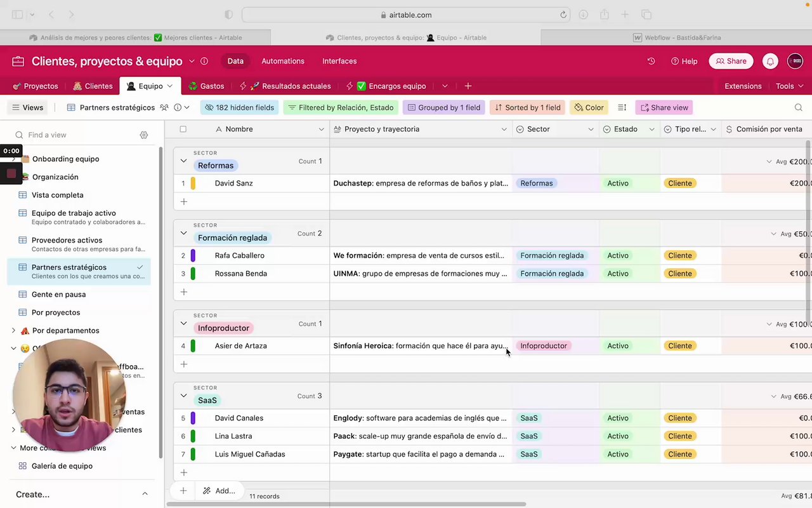Open Extensions panel
This screenshot has height=508, width=812.
point(743,86)
